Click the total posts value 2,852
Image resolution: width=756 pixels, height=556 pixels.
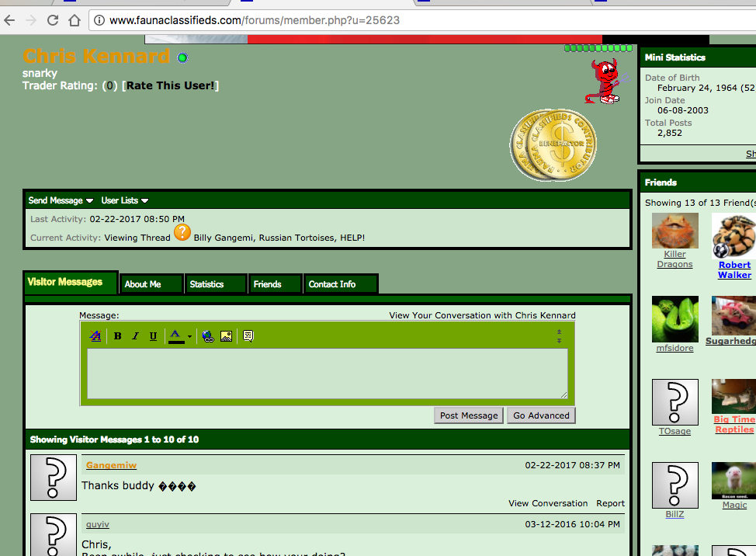(670, 133)
